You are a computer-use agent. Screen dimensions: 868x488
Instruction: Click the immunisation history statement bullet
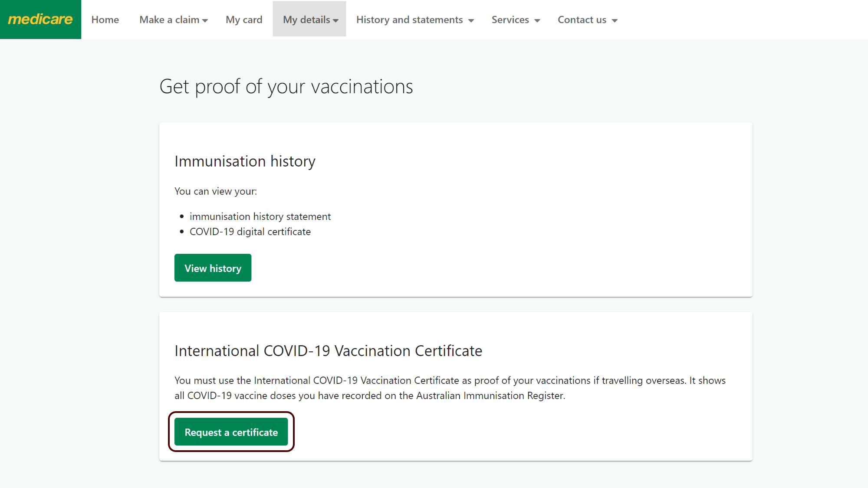(260, 216)
